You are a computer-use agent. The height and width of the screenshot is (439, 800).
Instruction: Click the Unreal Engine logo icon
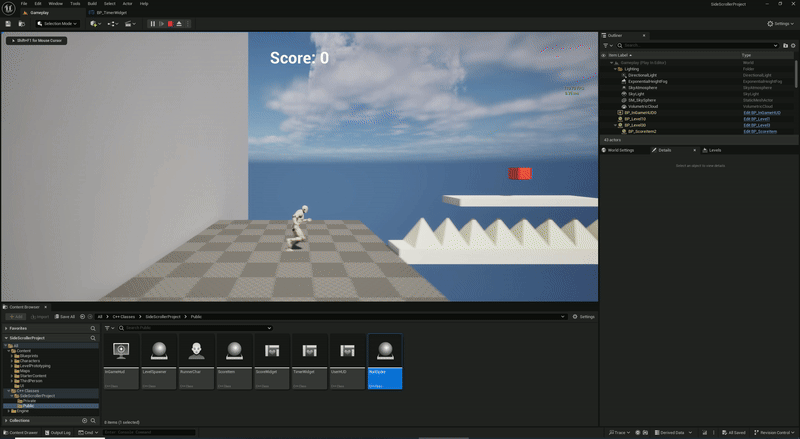click(9, 8)
